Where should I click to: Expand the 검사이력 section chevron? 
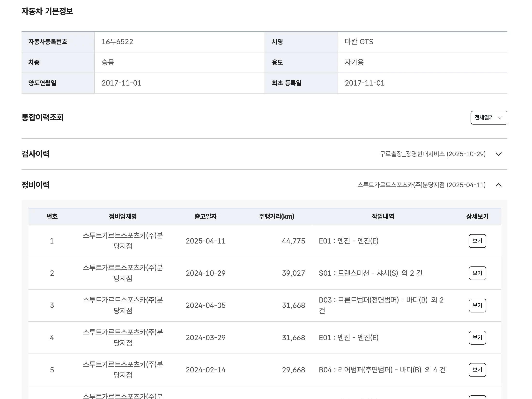pyautogui.click(x=498, y=154)
